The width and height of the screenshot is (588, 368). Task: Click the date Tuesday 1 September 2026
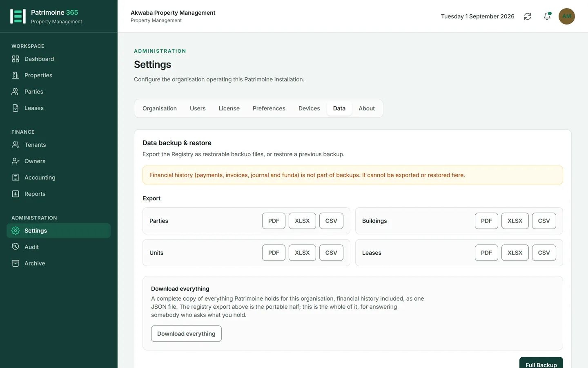point(478,16)
